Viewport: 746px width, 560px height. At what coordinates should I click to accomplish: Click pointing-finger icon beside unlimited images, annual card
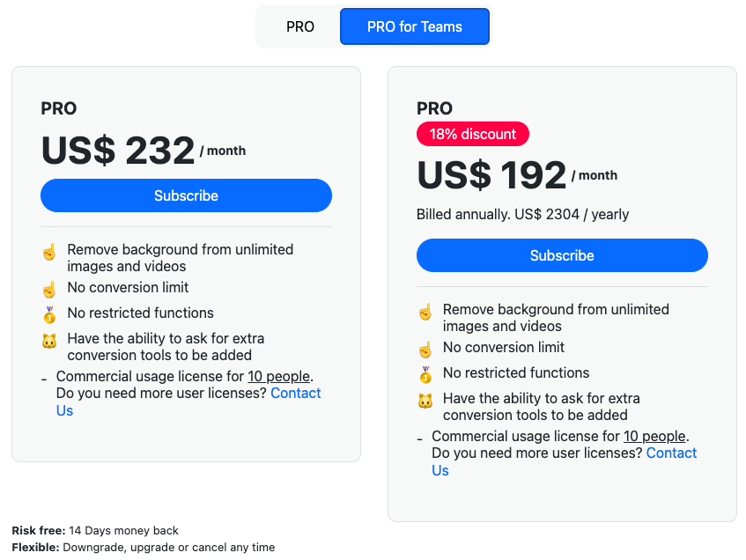pyautogui.click(x=425, y=312)
